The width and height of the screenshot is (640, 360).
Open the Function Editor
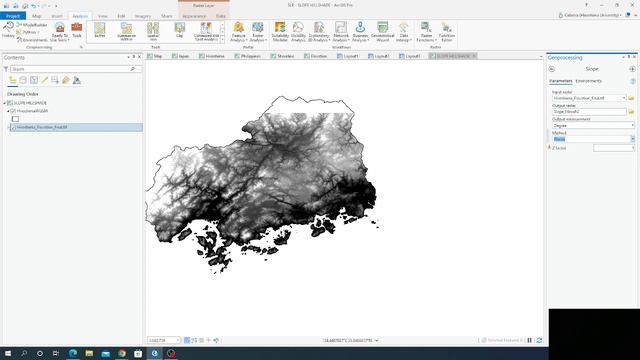tap(447, 32)
